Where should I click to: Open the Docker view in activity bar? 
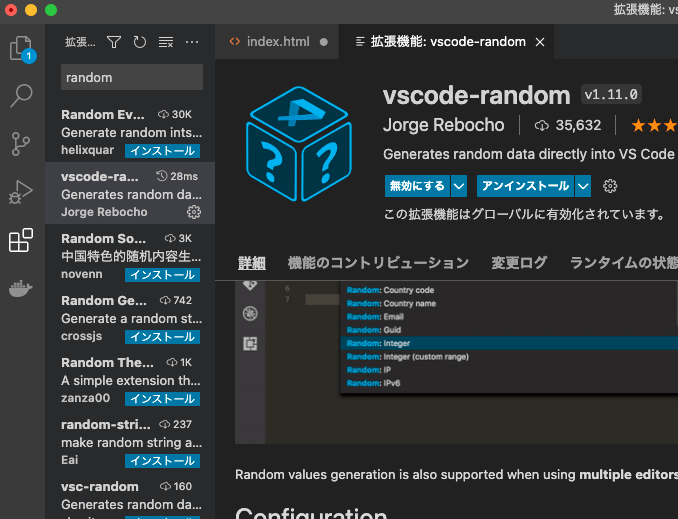click(x=21, y=288)
